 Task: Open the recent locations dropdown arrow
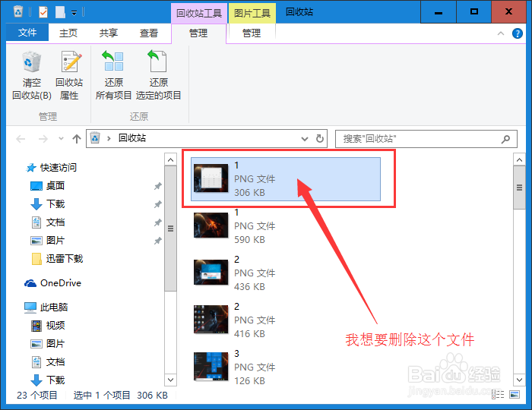[61, 139]
